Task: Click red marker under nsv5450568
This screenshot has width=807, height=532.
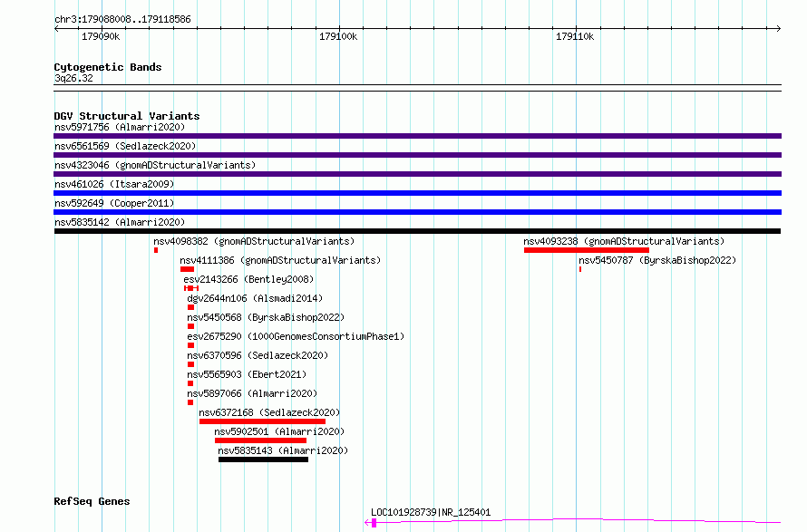Action: [x=191, y=326]
